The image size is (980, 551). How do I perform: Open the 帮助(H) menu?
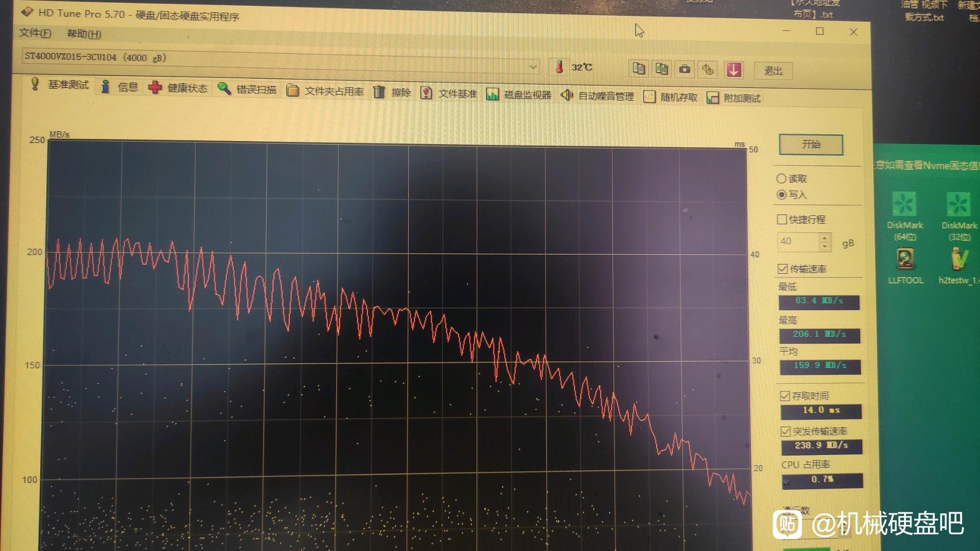84,34
